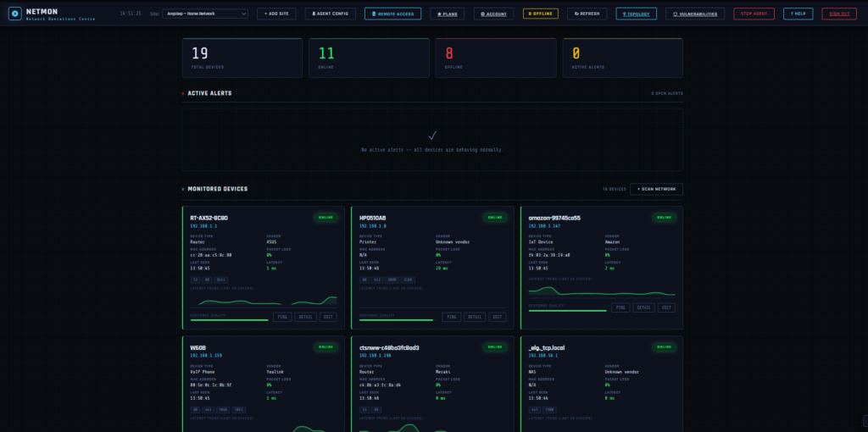Click the Online badge on ctsnww-c48ba3fc8ad3
The width and height of the screenshot is (868, 432).
(495, 347)
